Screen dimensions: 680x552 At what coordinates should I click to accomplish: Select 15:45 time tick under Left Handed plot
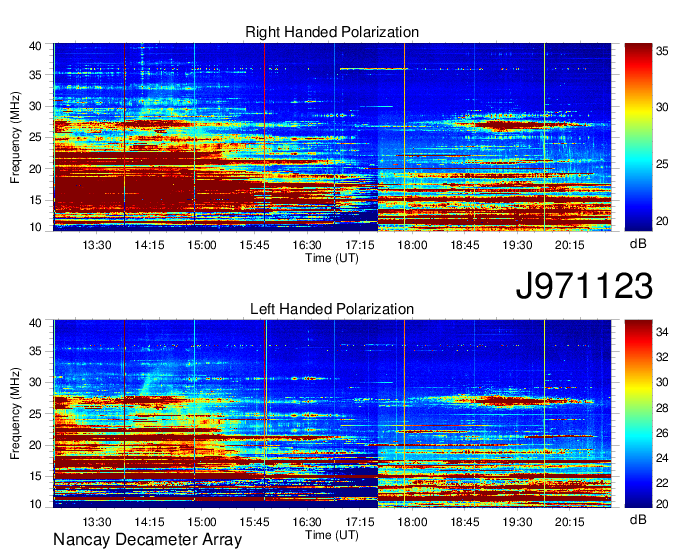[x=255, y=522]
